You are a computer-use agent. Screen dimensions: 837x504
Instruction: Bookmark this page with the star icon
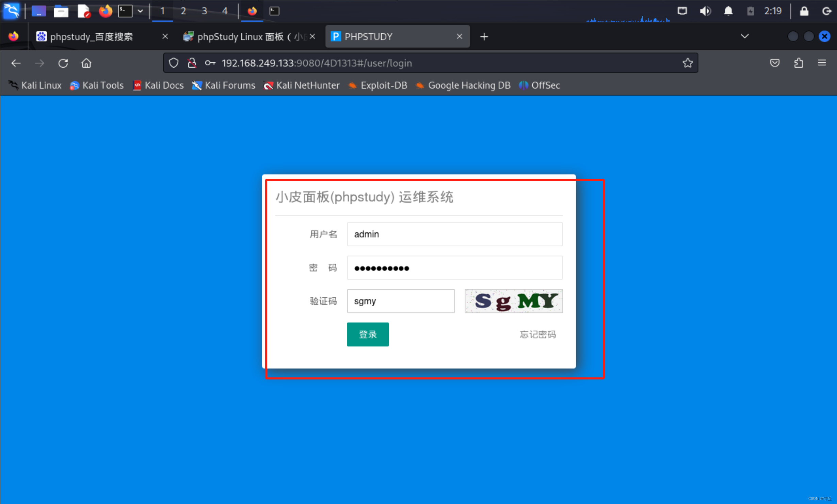point(688,63)
